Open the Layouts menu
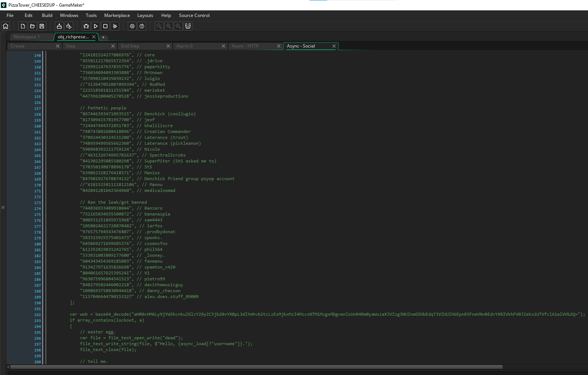The height and width of the screenshot is (375, 588). click(x=145, y=15)
